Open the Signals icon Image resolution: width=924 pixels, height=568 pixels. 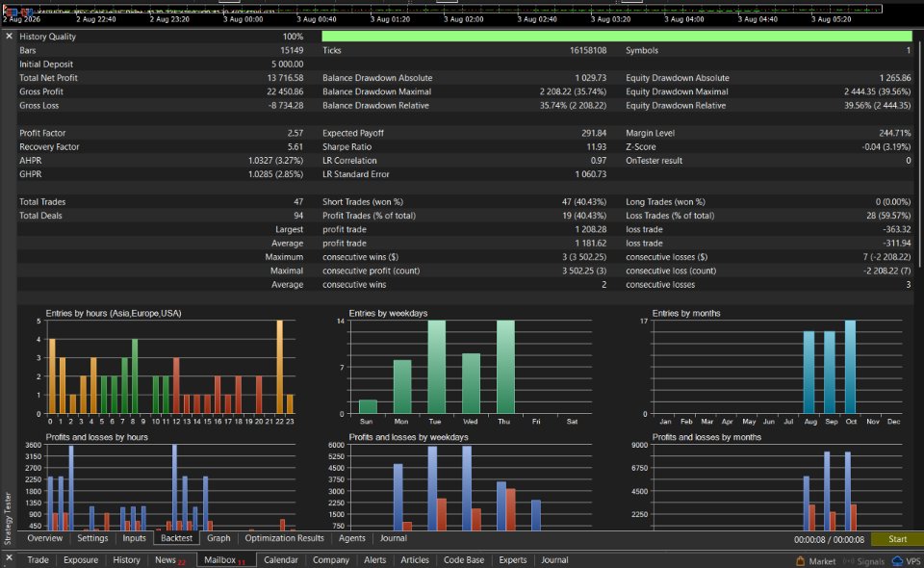(864, 561)
